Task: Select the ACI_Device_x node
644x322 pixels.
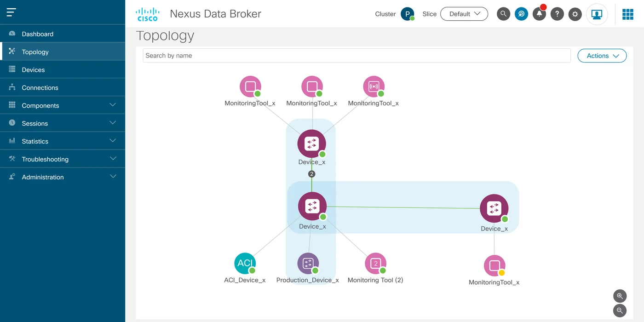Action: (245, 263)
